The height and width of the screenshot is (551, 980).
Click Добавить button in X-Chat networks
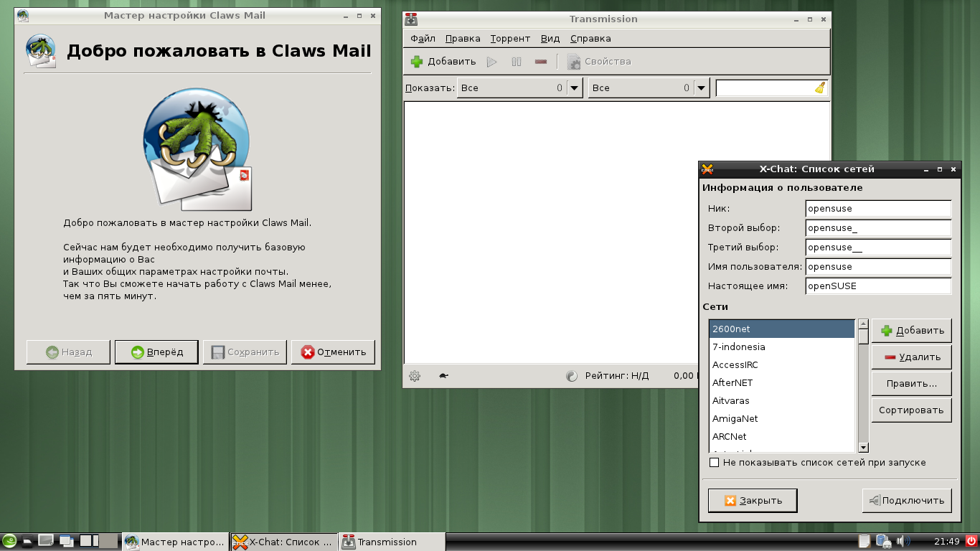click(x=912, y=331)
